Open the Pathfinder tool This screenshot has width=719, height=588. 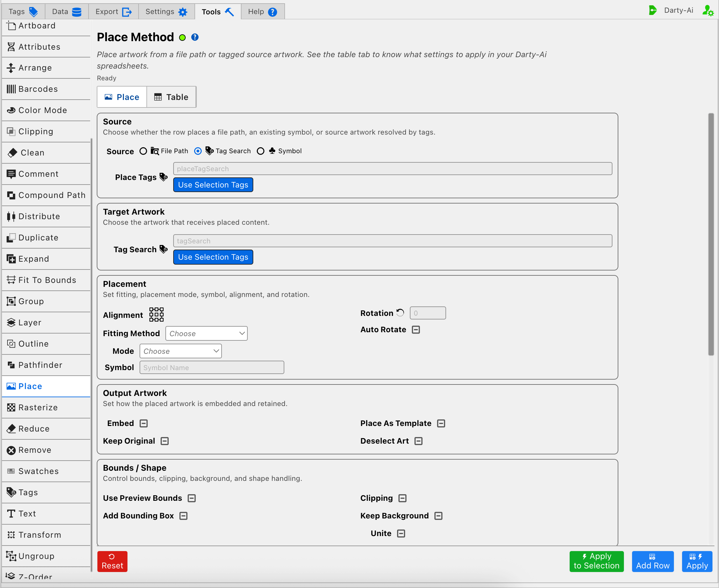pos(46,365)
